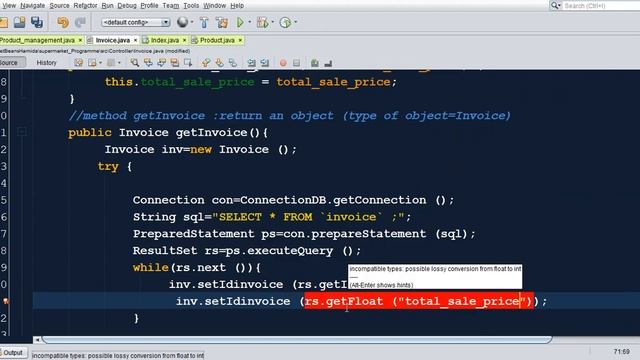
Task: Click the Previous Bookmark icon
Action: (206, 62)
